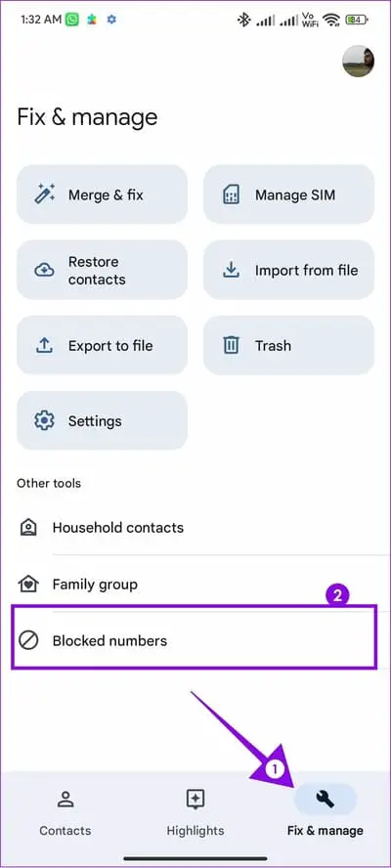Screen dimensions: 391x868
Task: Tap the Trash bin icon
Action: 231,345
